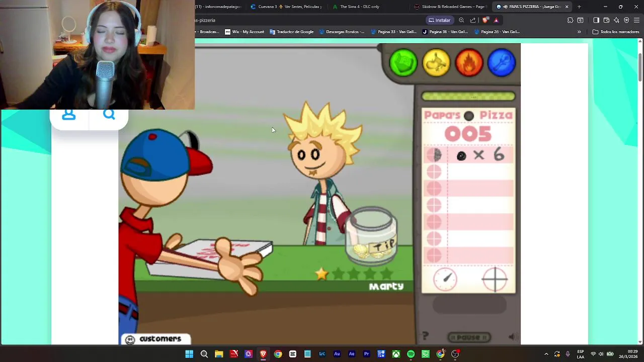Viewport: 644px width, 362px height.
Task: Mute game sound with the speaker icon
Action: 512,337
